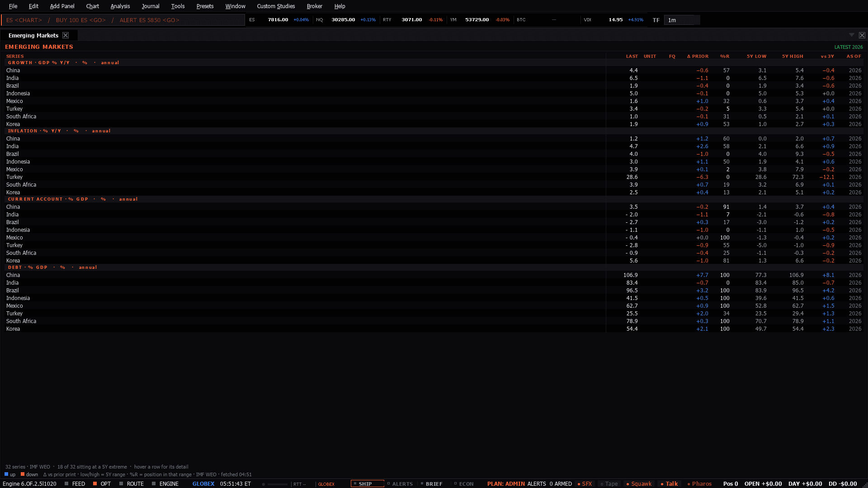Toggle the ALERTS button in status bar
The width and height of the screenshot is (868, 488).
(400, 483)
